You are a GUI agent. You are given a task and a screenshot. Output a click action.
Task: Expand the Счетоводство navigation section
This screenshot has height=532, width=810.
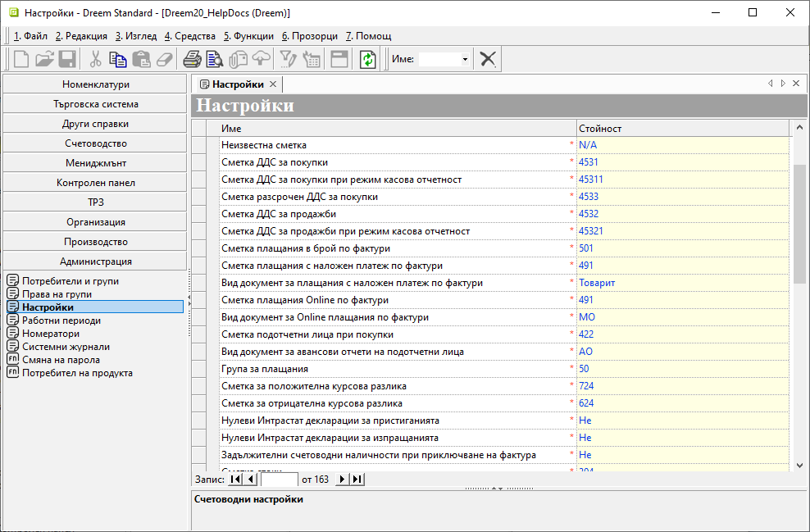click(95, 143)
